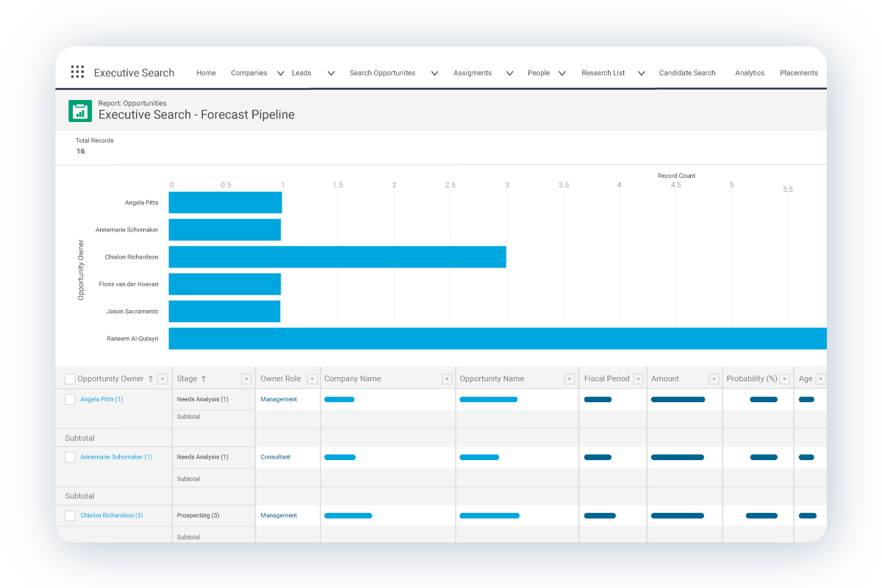882x588 pixels.
Task: Click Management role in Chislon Richardson row
Action: [x=279, y=516]
